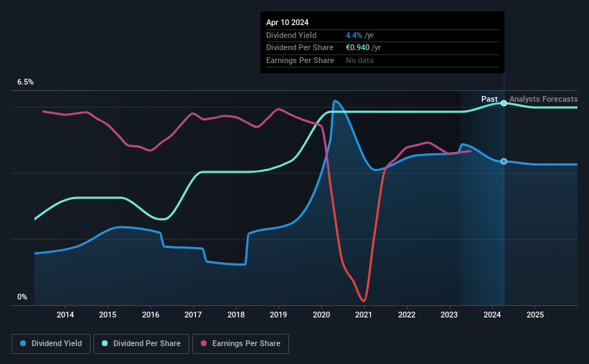Image resolution: width=589 pixels, height=364 pixels.
Task: Click the 2014 x-axis year label
Action: [x=65, y=315]
